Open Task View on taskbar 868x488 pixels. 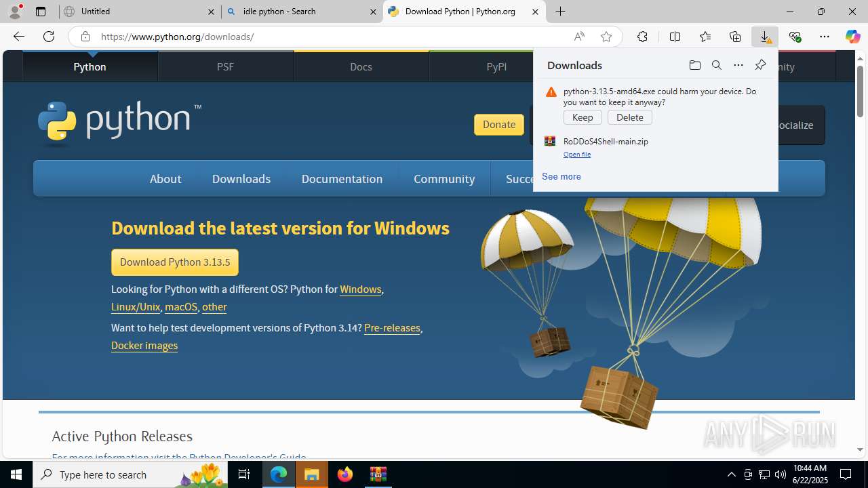coord(244,474)
